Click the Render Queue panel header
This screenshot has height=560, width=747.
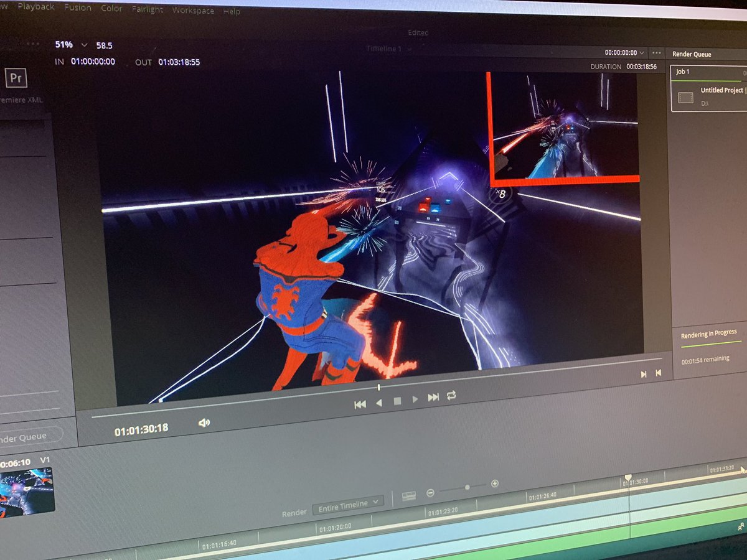click(x=692, y=54)
